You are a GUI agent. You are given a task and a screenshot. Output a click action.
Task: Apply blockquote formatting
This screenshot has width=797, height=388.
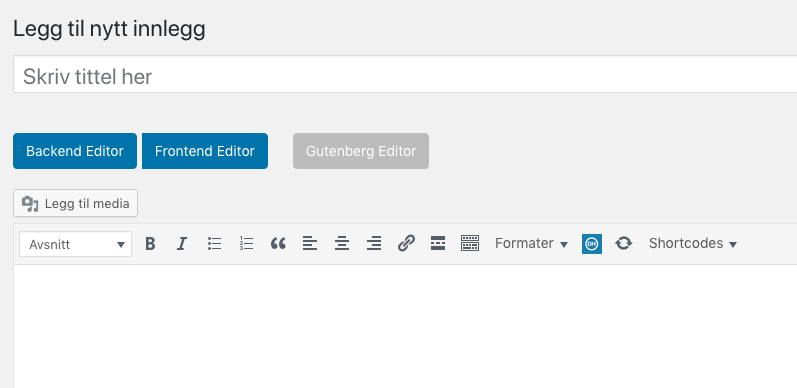tap(278, 244)
